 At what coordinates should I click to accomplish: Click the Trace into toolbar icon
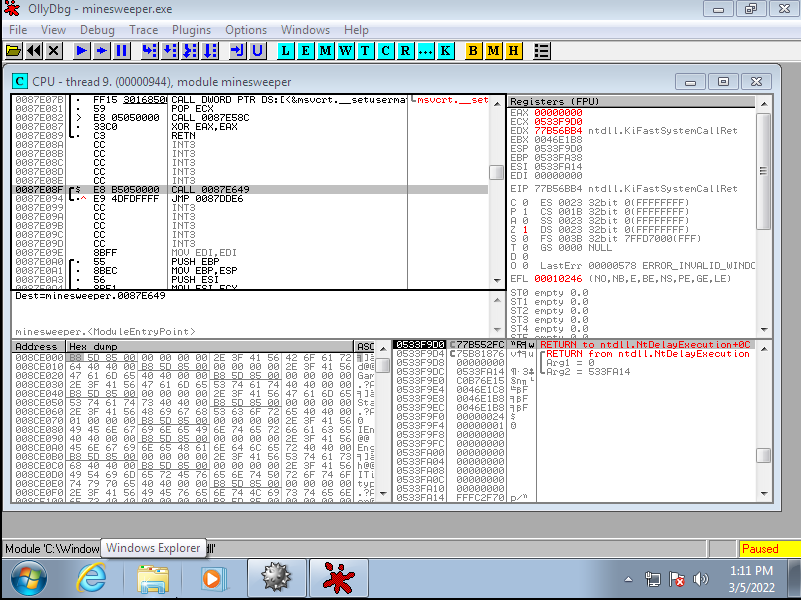point(190,51)
